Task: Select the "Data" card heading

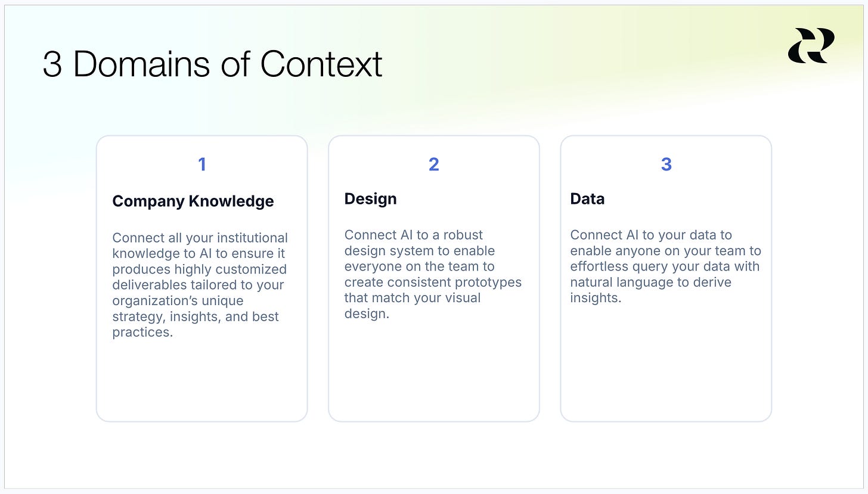Action: click(587, 199)
